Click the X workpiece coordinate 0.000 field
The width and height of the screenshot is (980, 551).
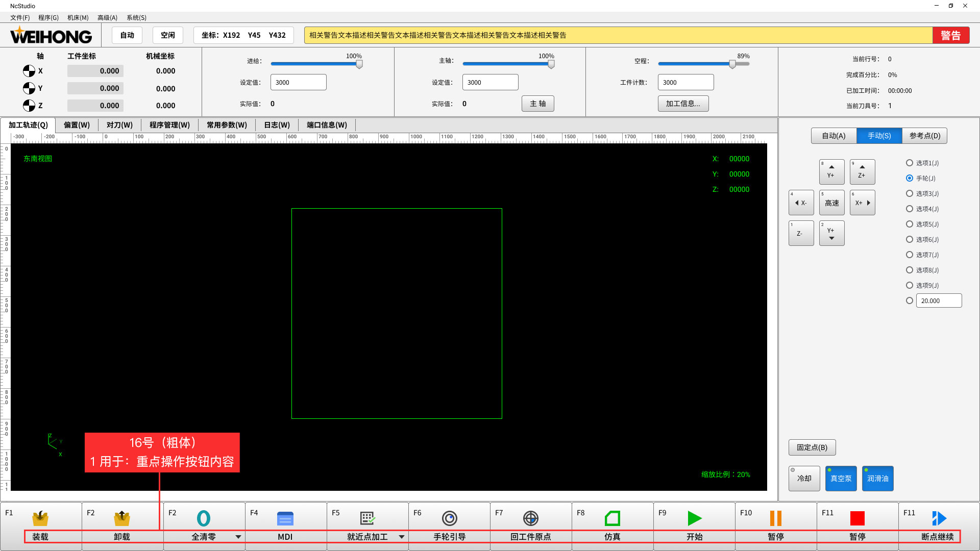(x=95, y=71)
